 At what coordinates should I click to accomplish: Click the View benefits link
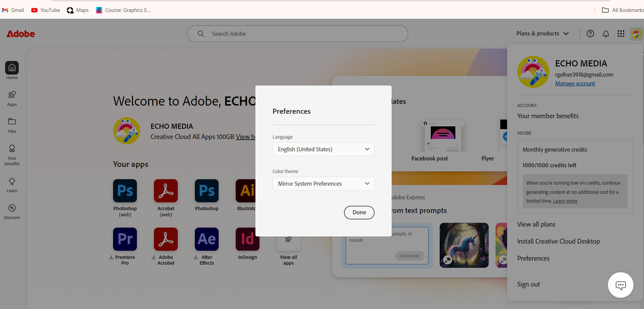point(246,137)
